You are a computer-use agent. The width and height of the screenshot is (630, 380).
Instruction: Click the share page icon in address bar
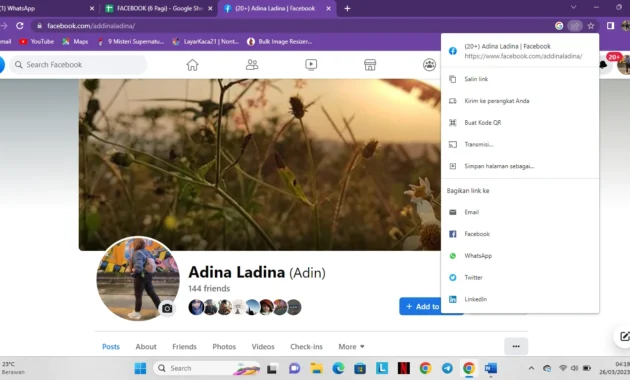point(575,26)
